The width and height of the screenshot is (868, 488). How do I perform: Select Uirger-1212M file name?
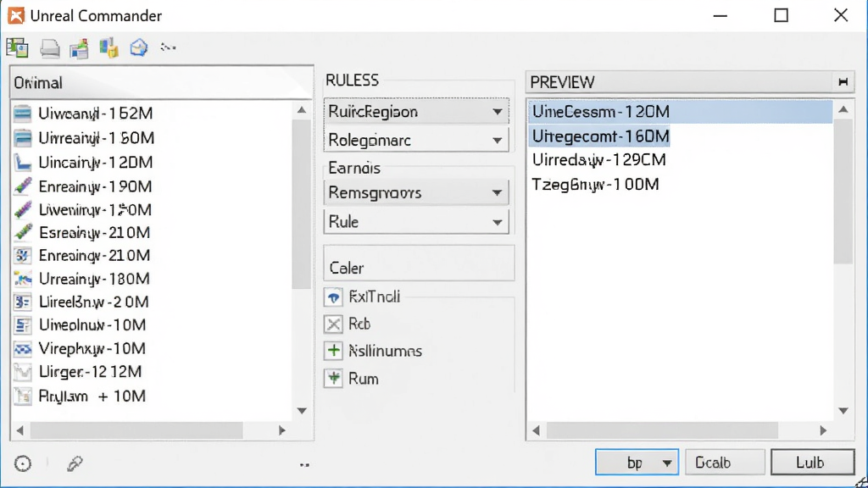click(x=90, y=372)
